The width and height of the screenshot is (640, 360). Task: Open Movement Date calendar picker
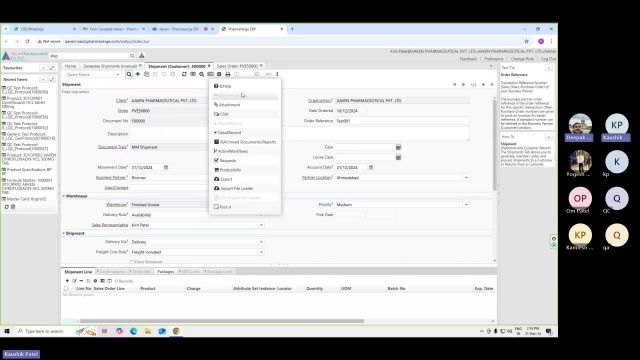pos(166,167)
